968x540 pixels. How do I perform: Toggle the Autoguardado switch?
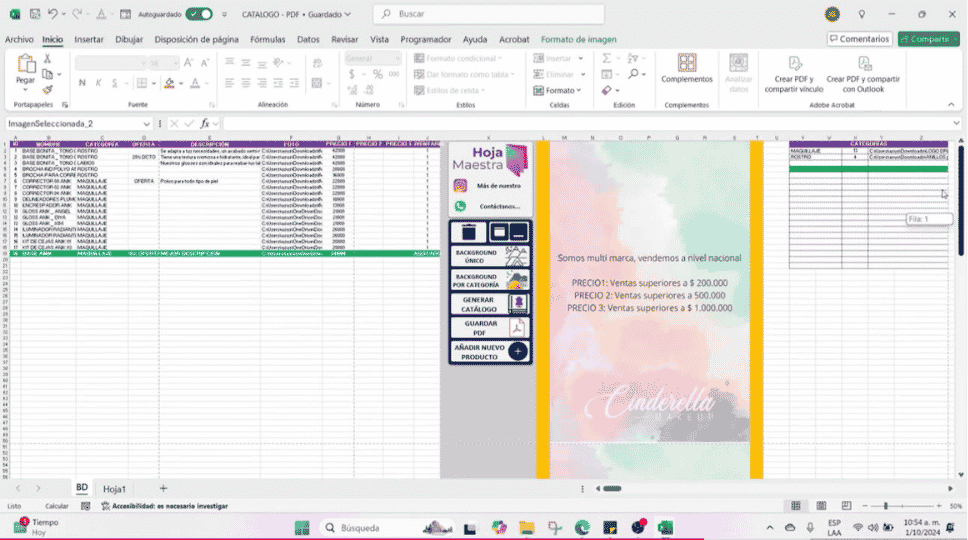point(199,14)
